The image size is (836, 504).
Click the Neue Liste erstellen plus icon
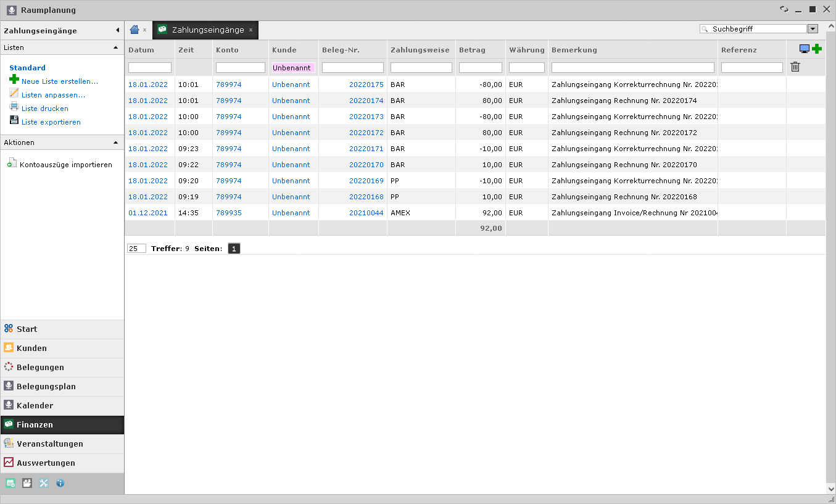14,80
